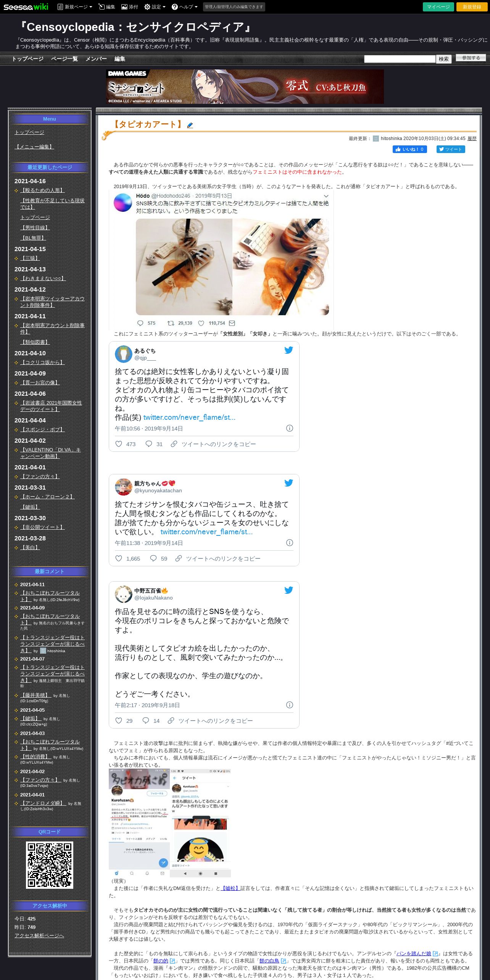This screenshot has width=490, height=980.
Task: Open the メンバー nav tab
Action: pyautogui.click(x=96, y=59)
